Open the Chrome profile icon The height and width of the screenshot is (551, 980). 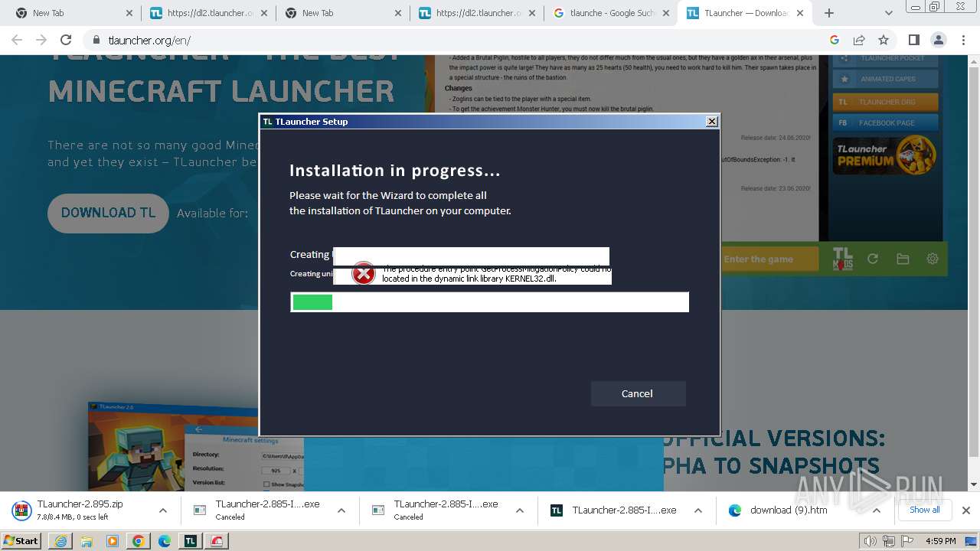point(938,40)
